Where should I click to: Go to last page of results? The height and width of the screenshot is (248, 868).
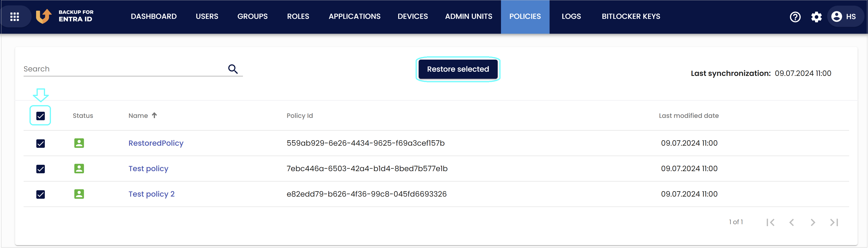tap(834, 222)
